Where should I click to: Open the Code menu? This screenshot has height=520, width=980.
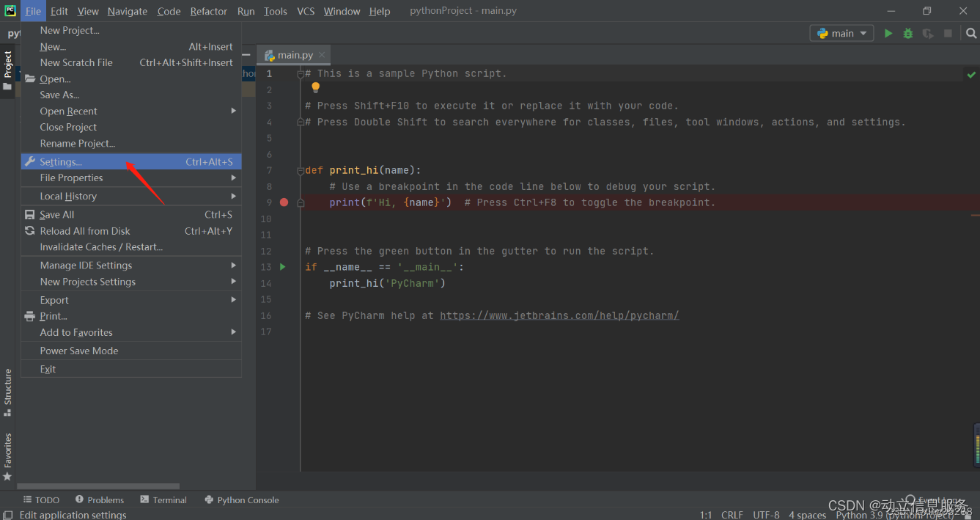tap(169, 11)
